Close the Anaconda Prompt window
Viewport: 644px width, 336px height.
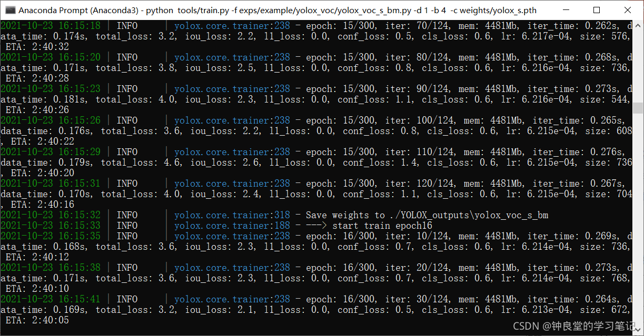pyautogui.click(x=627, y=10)
